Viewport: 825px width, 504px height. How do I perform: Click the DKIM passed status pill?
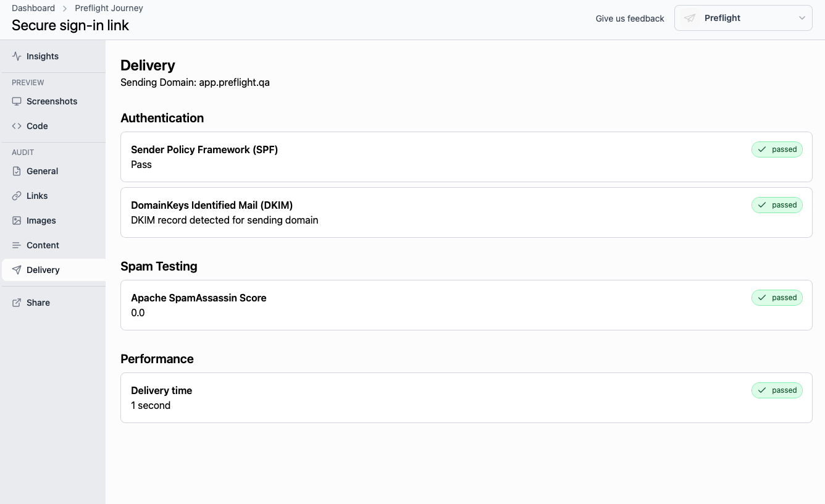coord(777,204)
